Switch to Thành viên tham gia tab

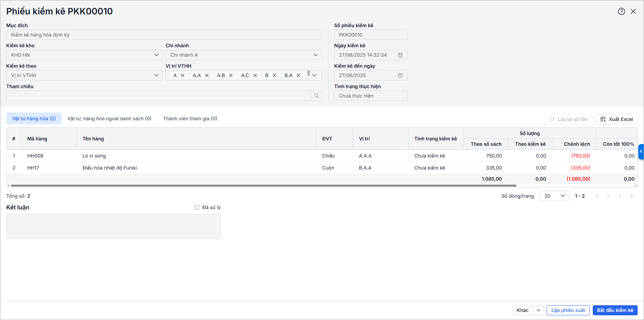[190, 119]
